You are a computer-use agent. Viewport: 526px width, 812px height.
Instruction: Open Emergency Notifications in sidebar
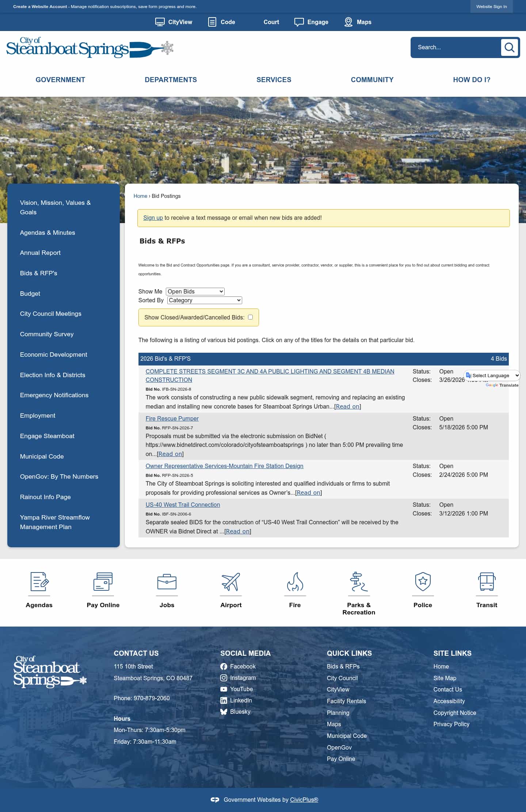click(54, 395)
